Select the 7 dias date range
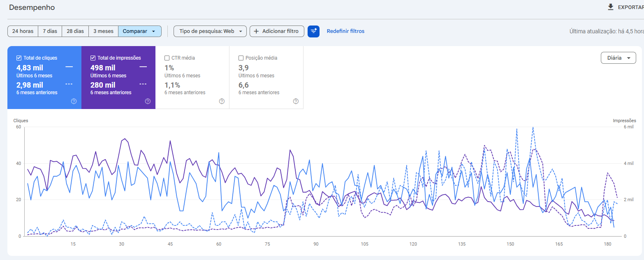The height and width of the screenshot is (260, 644). pos(50,31)
